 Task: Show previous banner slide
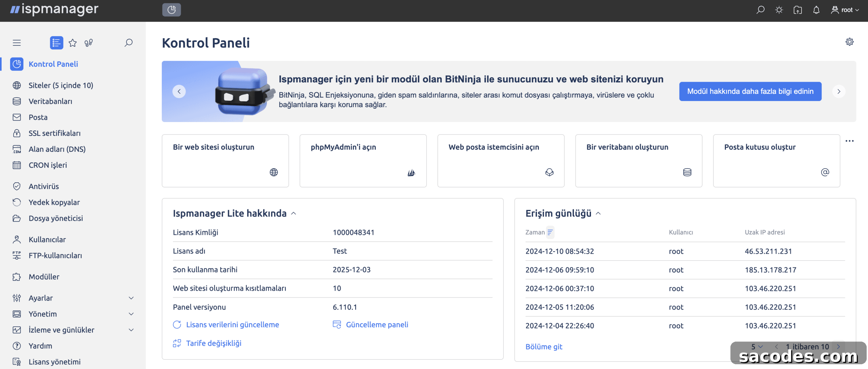tap(179, 91)
